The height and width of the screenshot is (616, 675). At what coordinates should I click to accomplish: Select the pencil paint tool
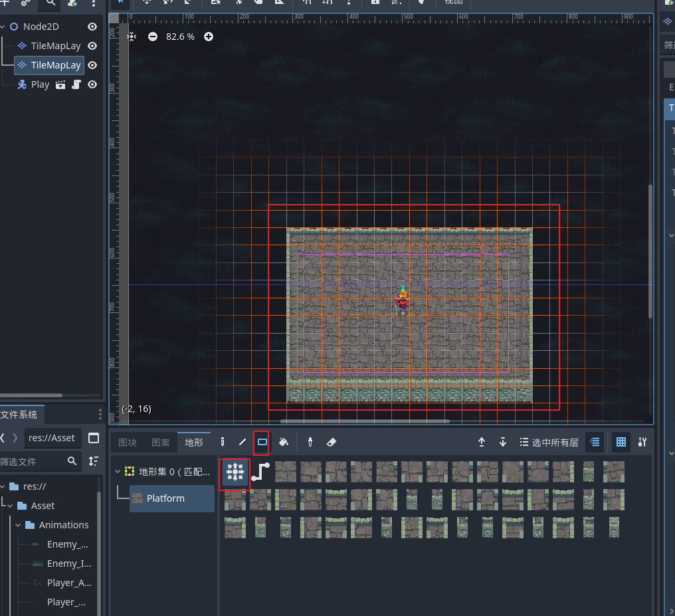tap(223, 442)
